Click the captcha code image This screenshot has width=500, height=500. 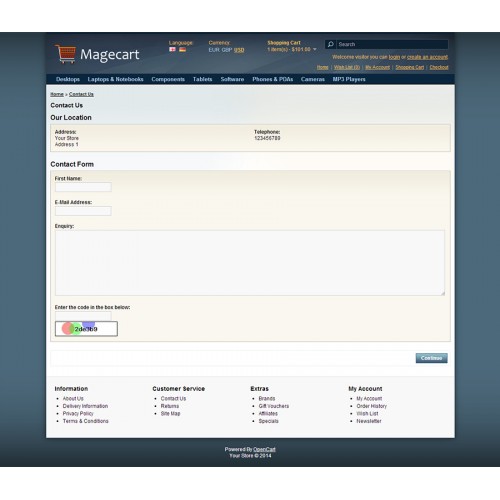click(86, 329)
